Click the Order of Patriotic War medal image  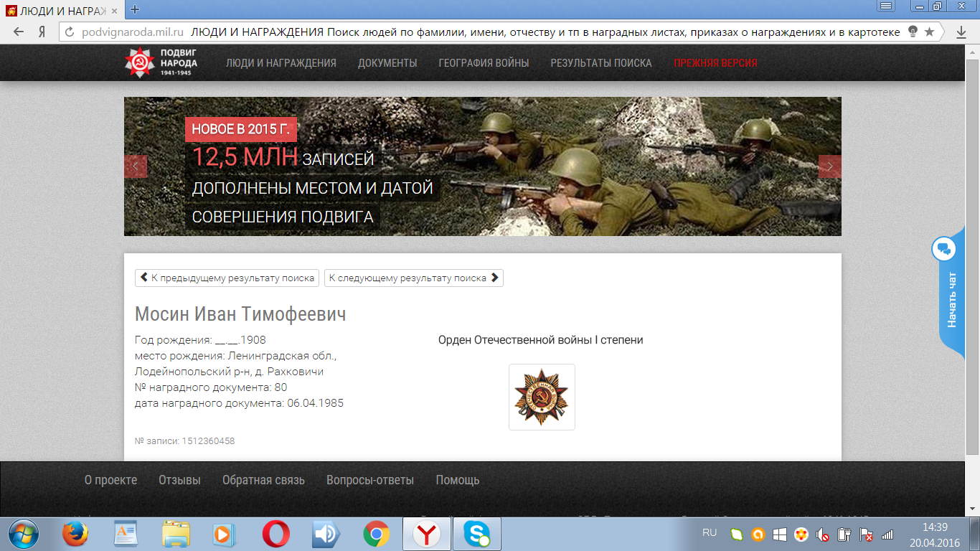coord(542,397)
